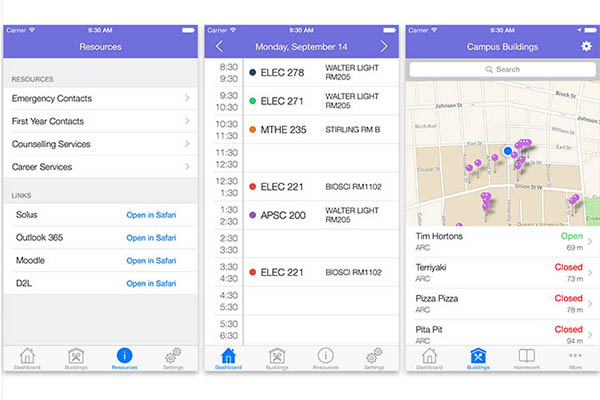Open Solus in Safari link
The width and height of the screenshot is (600, 400).
[150, 215]
